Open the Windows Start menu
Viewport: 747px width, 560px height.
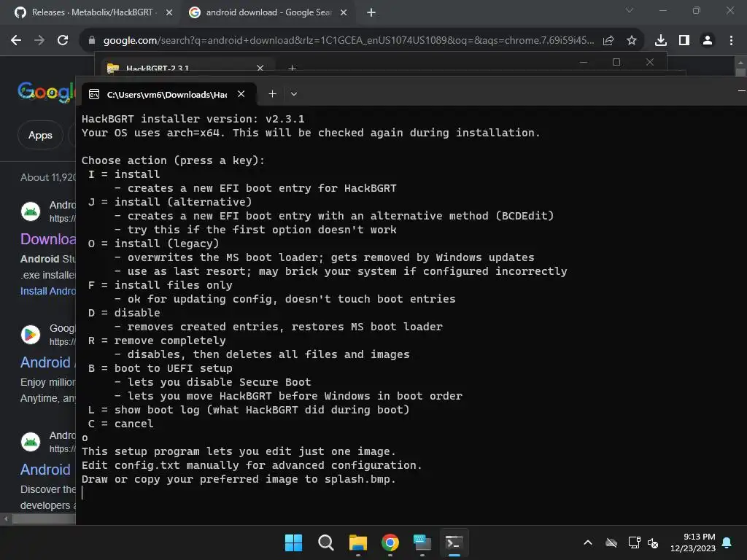[x=293, y=542]
